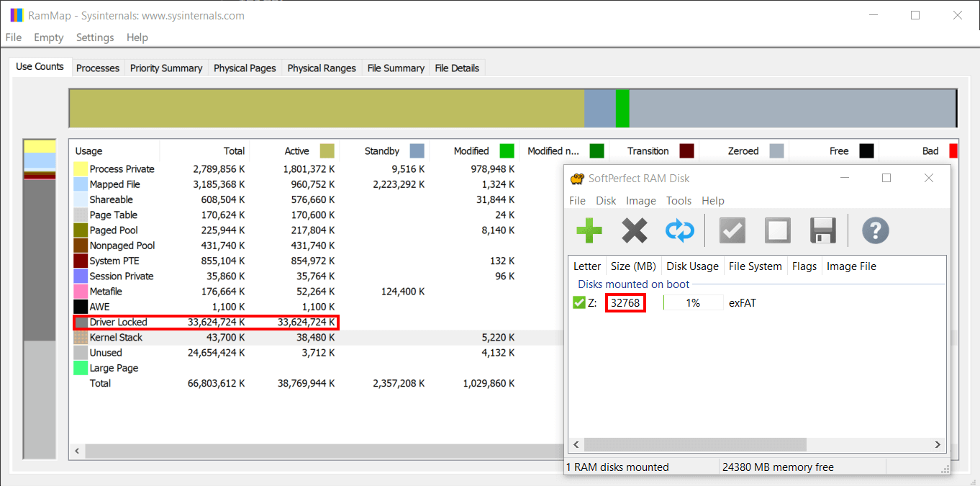The width and height of the screenshot is (980, 486).
Task: Select the Unused row
Action: (x=317, y=353)
